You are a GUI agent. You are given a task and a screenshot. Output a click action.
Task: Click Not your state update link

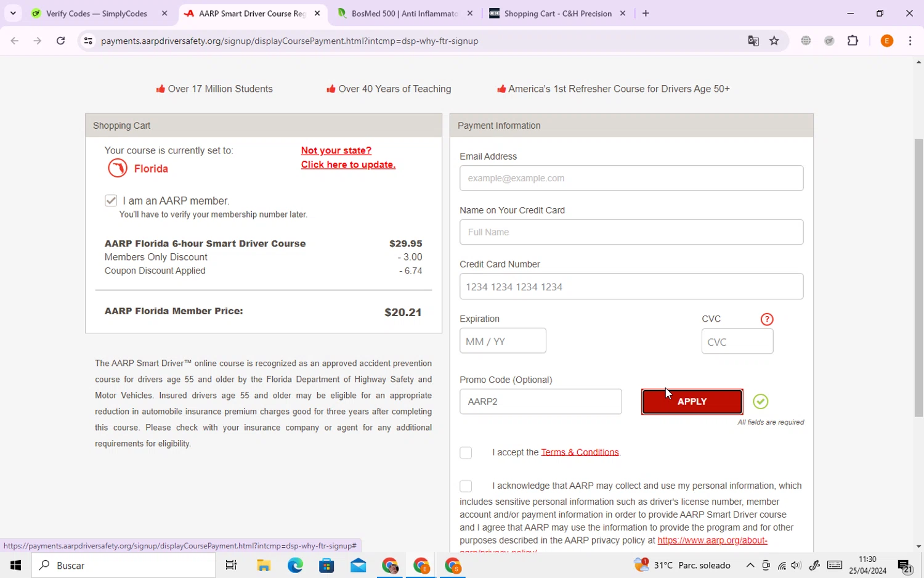click(348, 158)
